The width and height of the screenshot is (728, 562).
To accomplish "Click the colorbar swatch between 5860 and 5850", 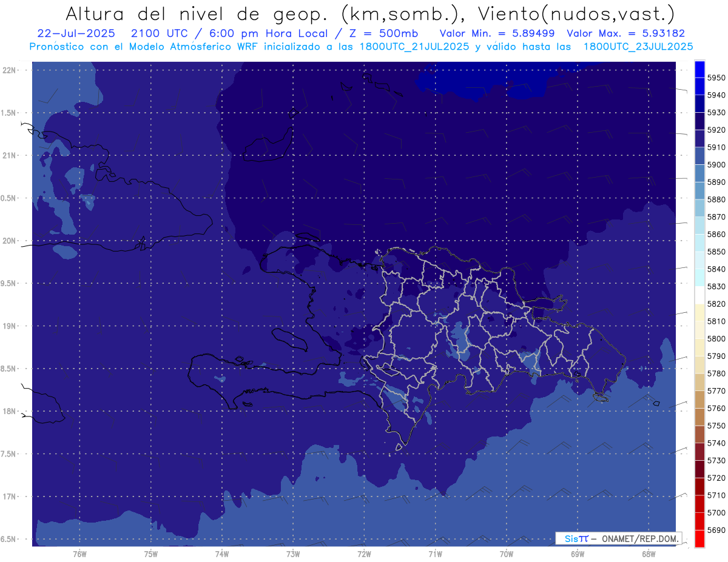I will coord(699,243).
